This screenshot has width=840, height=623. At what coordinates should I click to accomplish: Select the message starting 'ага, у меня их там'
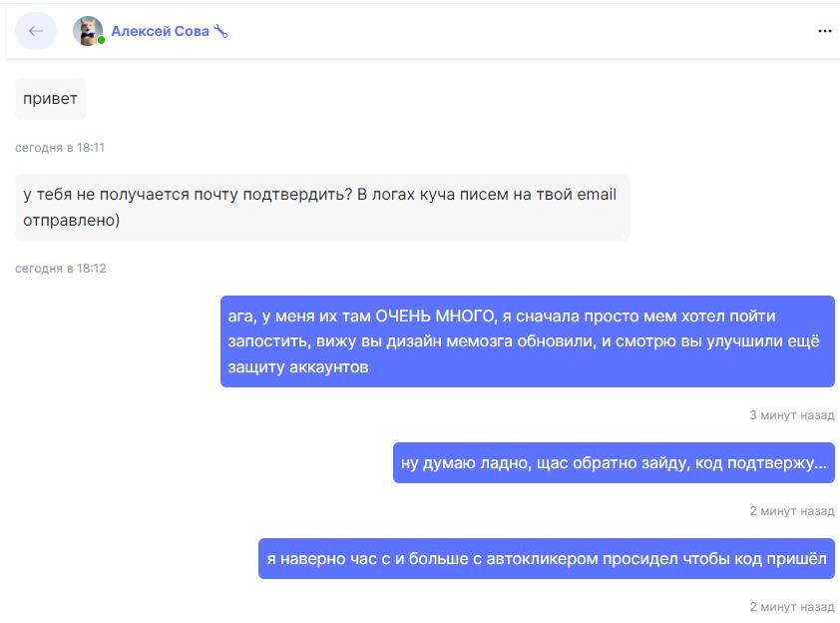527,341
